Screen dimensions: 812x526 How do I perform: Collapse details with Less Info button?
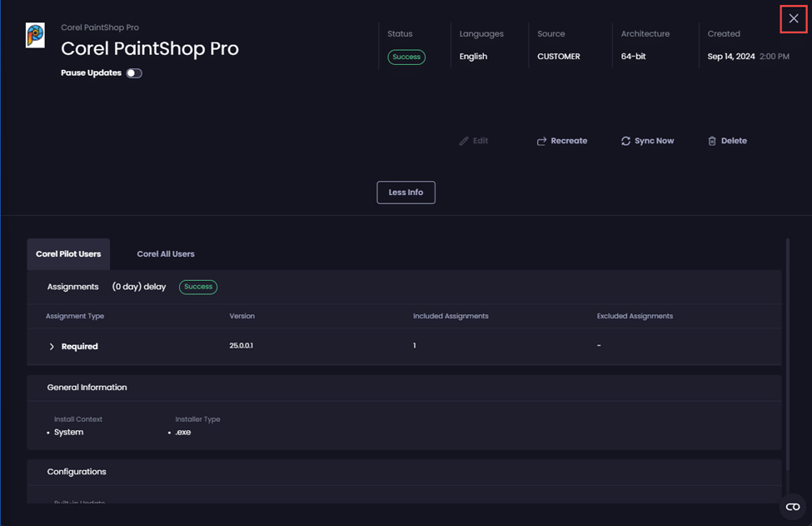(406, 193)
